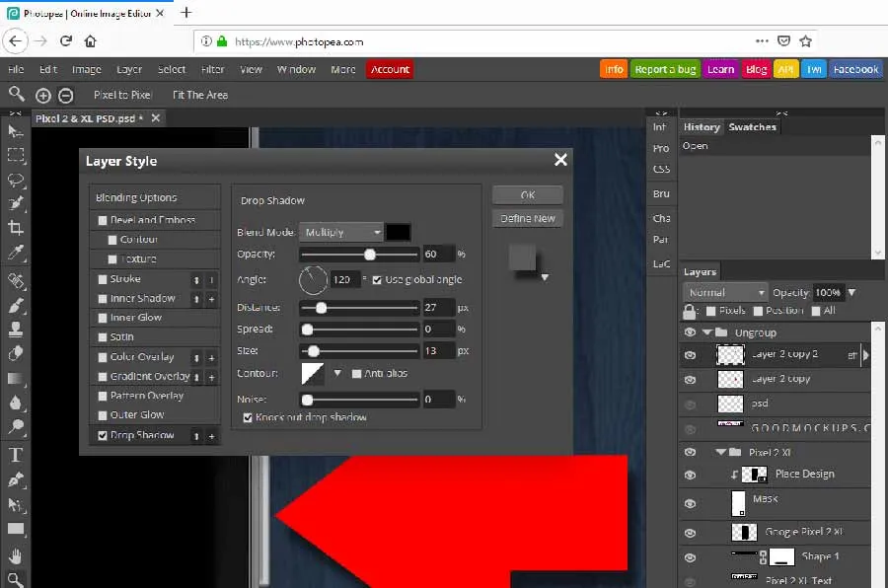Activate the Gradient tool

(x=15, y=376)
